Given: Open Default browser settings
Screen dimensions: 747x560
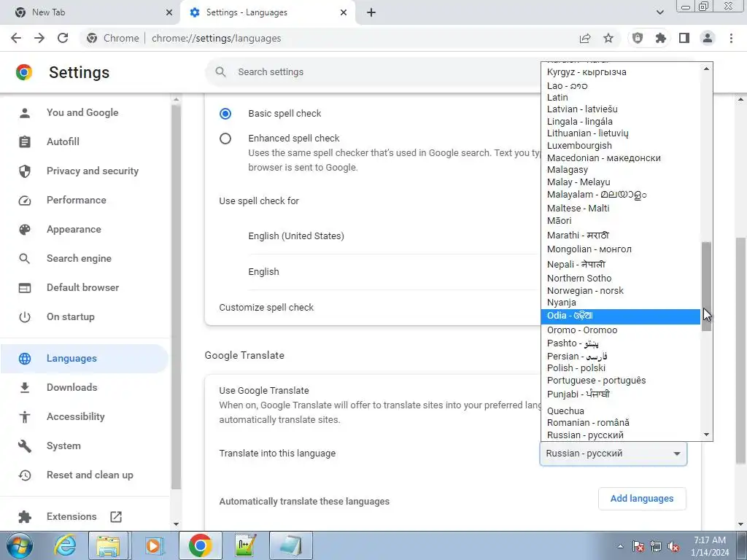Looking at the screenshot, I should click(83, 287).
